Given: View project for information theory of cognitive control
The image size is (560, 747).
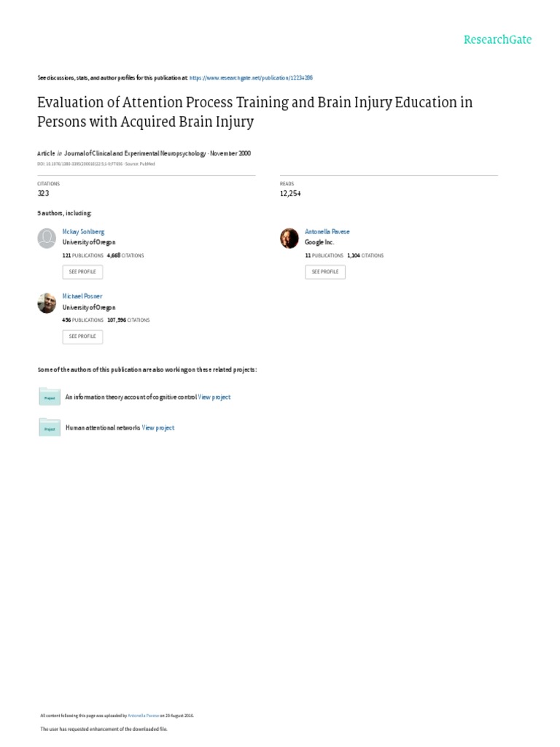Looking at the screenshot, I should [214, 397].
